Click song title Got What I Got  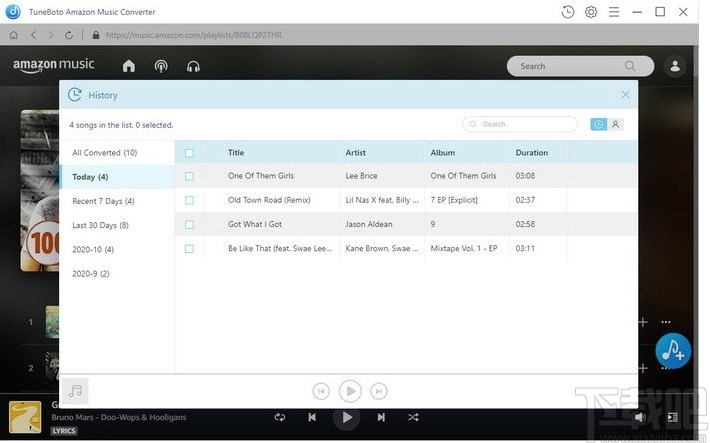pyautogui.click(x=255, y=224)
